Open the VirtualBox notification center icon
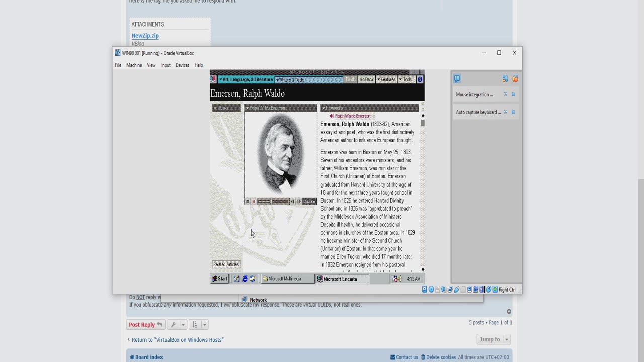Image resolution: width=644 pixels, height=362 pixels. click(457, 79)
